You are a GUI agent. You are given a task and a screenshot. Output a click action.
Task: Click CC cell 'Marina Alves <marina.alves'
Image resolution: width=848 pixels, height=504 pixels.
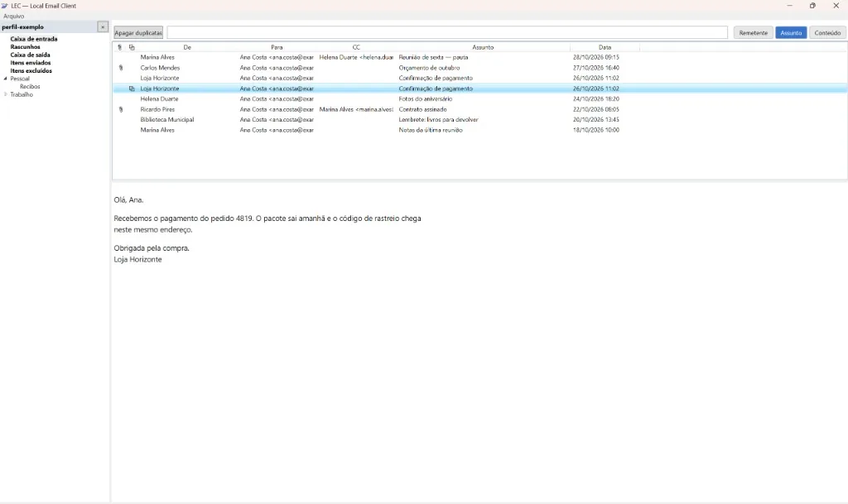[x=356, y=110]
